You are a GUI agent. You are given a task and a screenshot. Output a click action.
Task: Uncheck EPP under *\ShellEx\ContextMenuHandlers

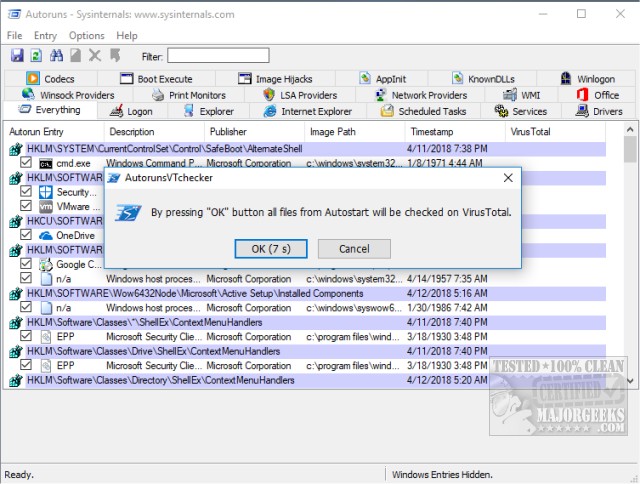(x=26, y=336)
